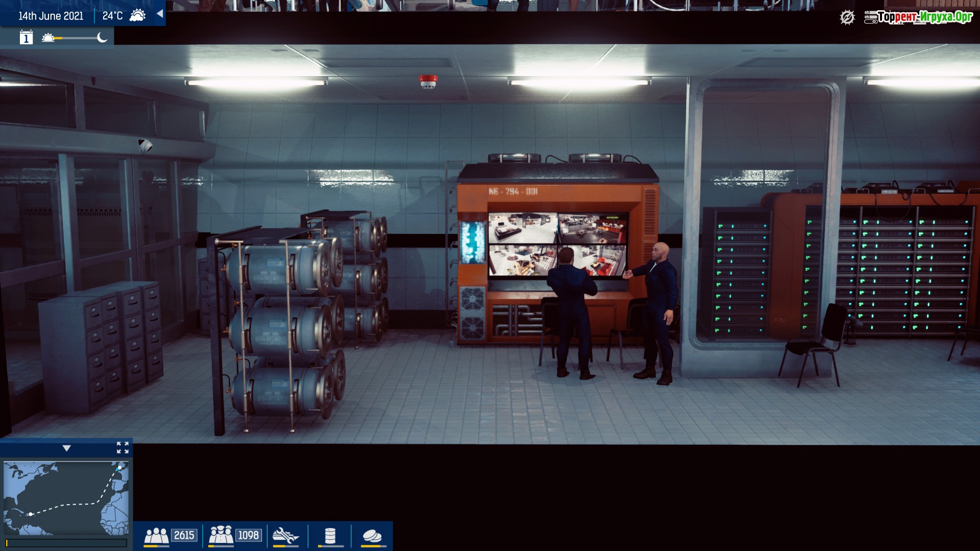Collapse the minimap with down arrow

(x=66, y=448)
